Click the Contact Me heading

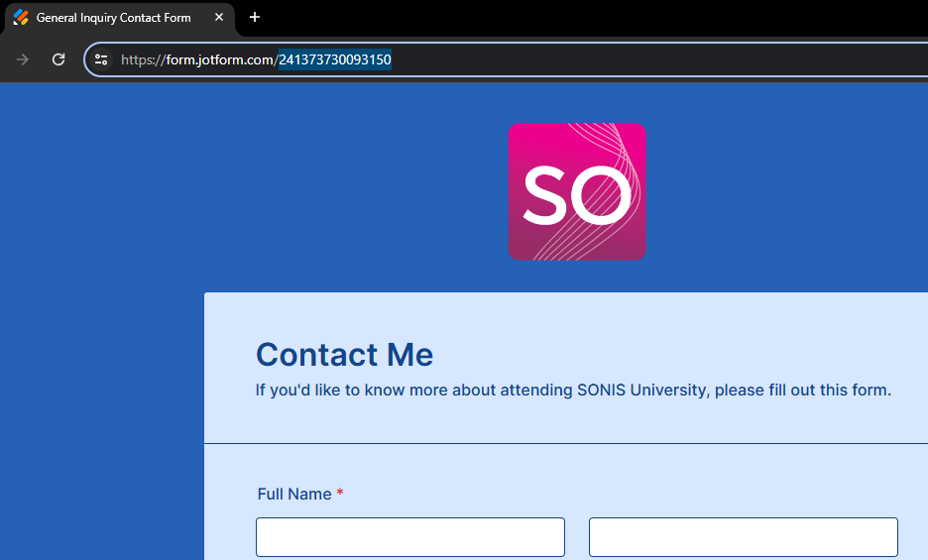coord(344,354)
